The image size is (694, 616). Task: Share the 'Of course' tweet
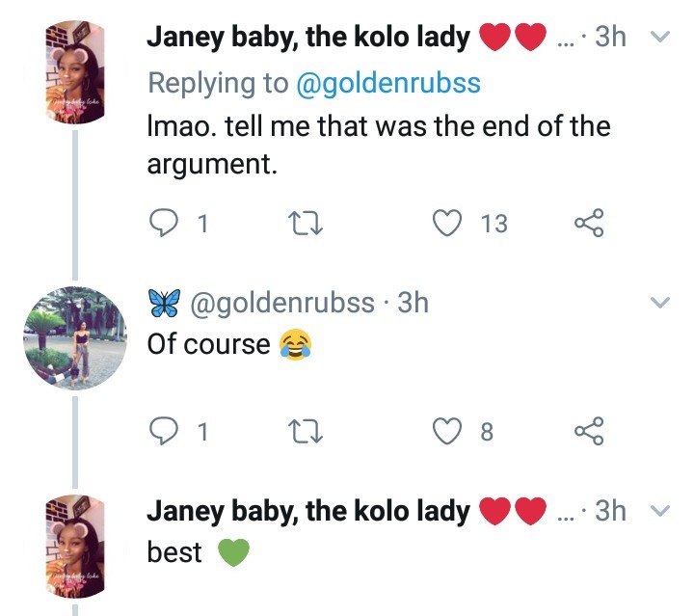589,431
